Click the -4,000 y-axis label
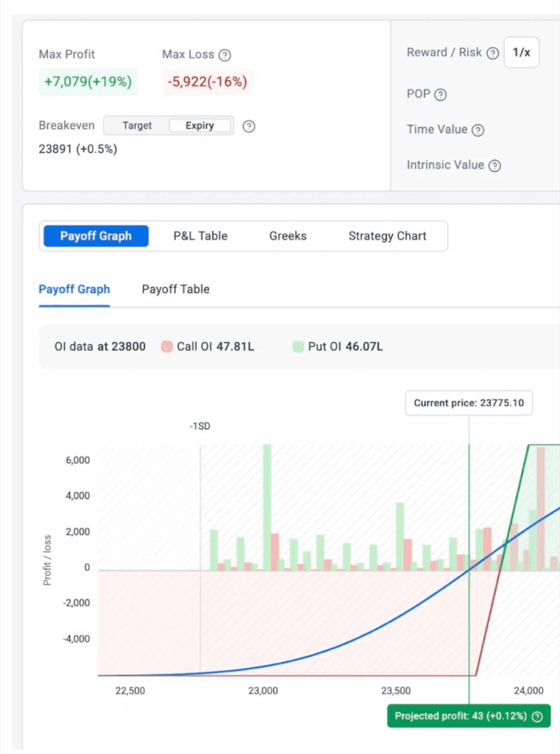 click(76, 639)
